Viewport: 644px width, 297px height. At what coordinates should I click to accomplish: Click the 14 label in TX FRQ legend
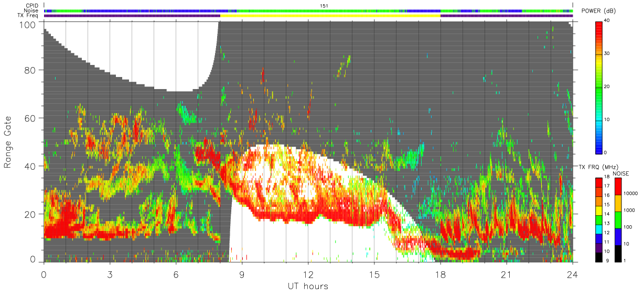pos(607,215)
